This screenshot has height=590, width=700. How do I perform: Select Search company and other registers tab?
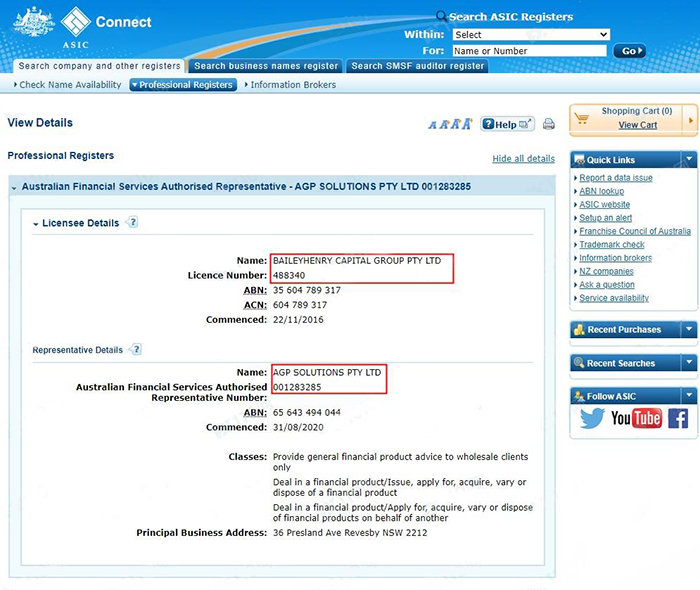(99, 66)
